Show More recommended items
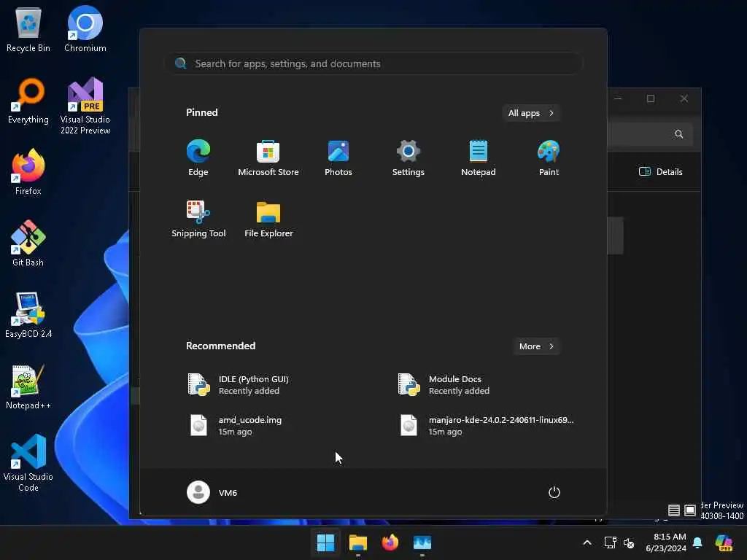This screenshot has width=747, height=560. click(x=536, y=346)
